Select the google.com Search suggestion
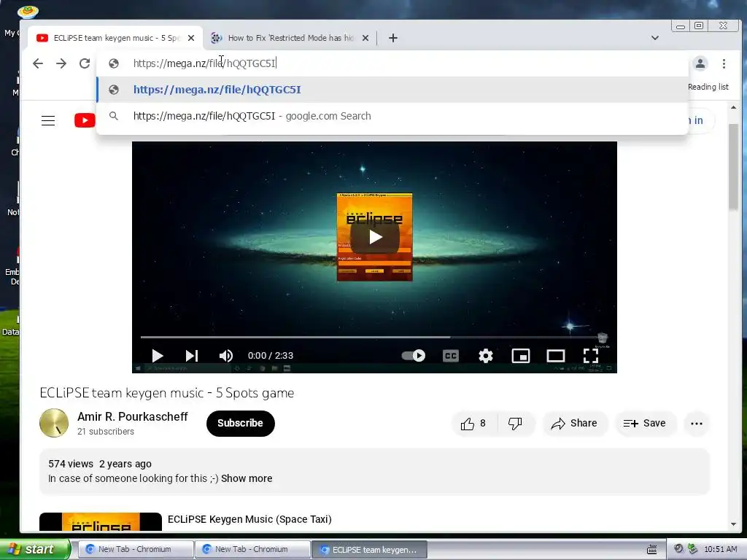This screenshot has width=747, height=560. pyautogui.click(x=392, y=116)
